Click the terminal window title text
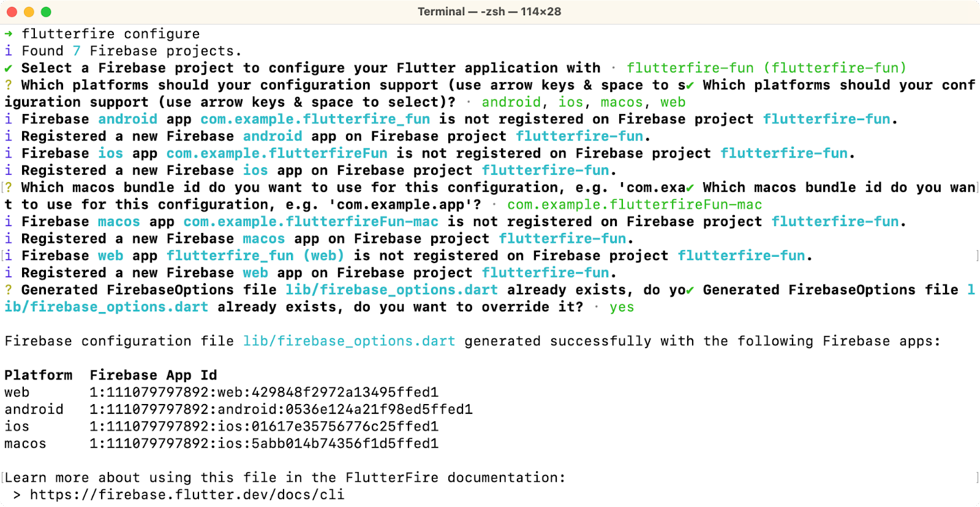The height and width of the screenshot is (507, 980). point(489,12)
